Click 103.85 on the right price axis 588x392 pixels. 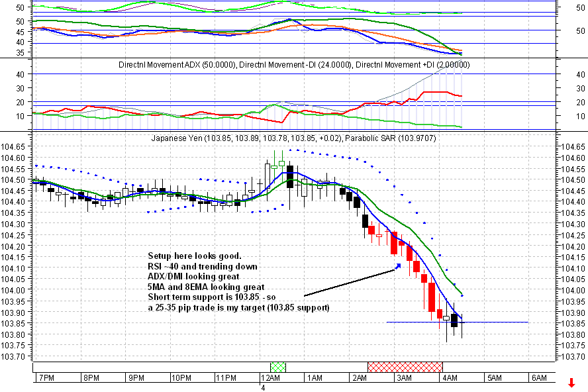coord(573,323)
